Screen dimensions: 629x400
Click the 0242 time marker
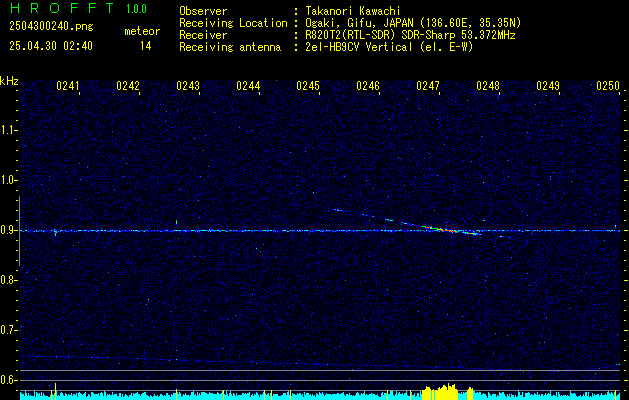(128, 86)
